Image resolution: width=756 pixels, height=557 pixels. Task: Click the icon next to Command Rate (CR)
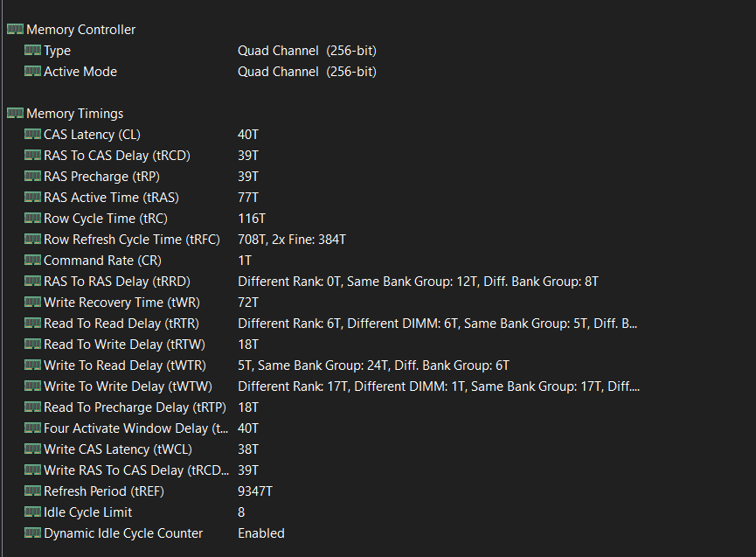[33, 260]
